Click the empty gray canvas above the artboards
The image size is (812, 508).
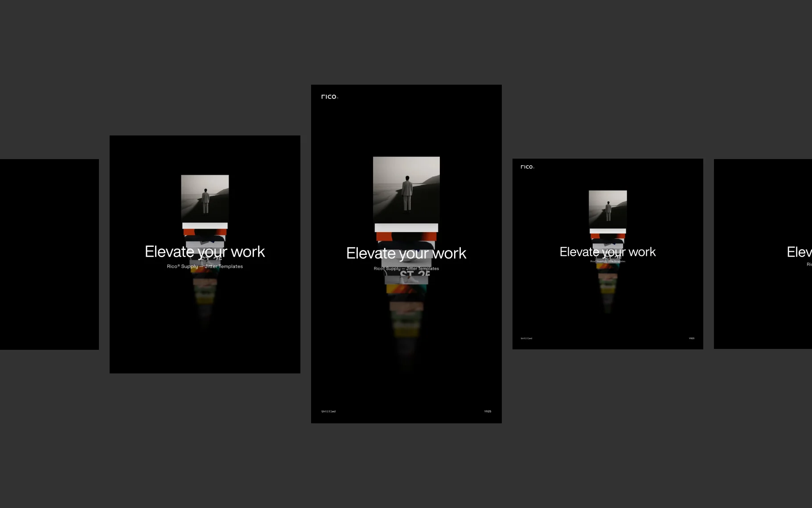tap(406, 40)
